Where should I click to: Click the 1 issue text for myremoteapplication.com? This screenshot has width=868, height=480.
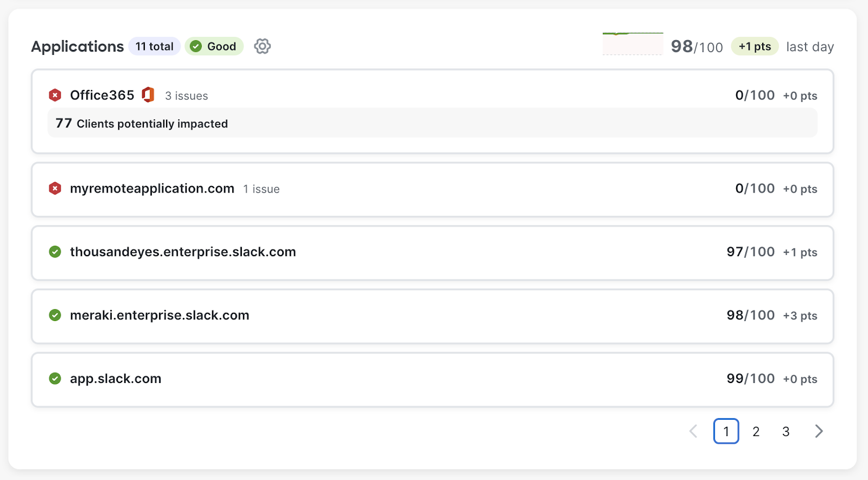click(x=261, y=189)
